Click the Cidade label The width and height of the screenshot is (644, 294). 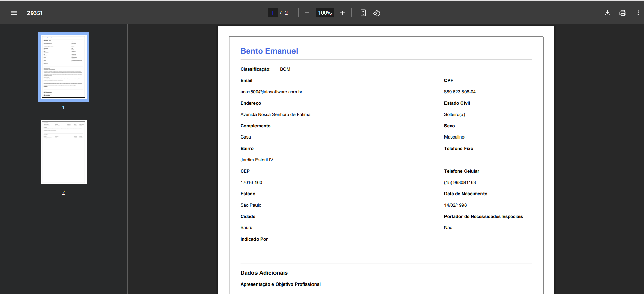pyautogui.click(x=248, y=216)
